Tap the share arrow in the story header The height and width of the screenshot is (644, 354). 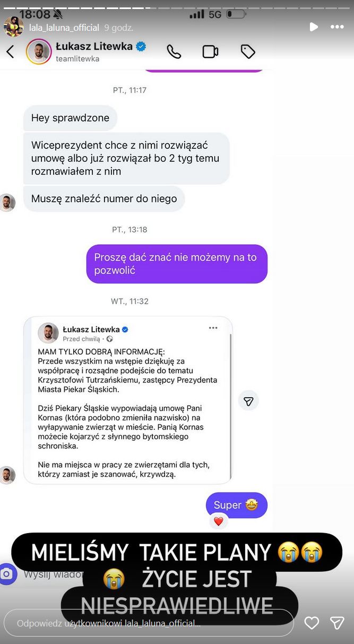coord(313,27)
